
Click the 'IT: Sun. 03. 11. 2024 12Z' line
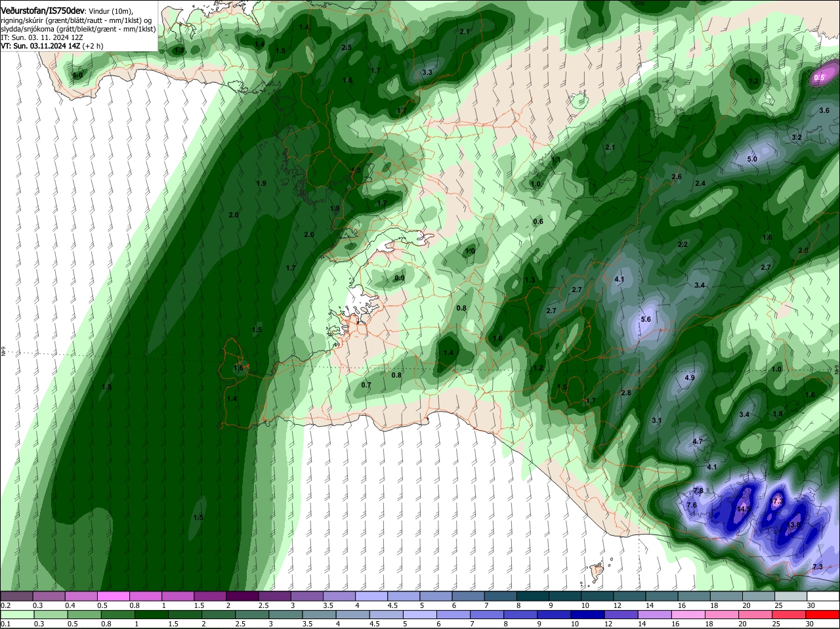tap(42, 37)
